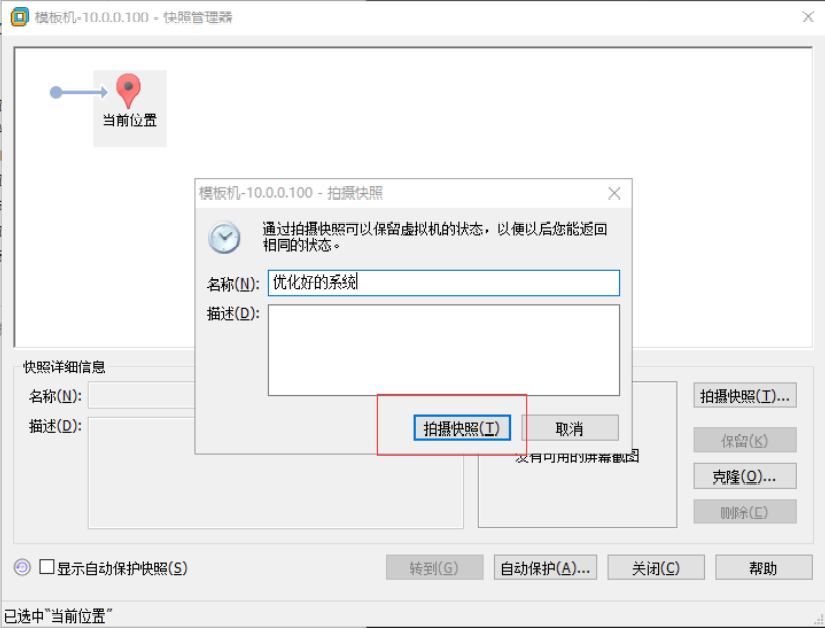Screen dimensions: 825x629
Task: Click the clock icon in snapshot dialog
Action: click(224, 237)
